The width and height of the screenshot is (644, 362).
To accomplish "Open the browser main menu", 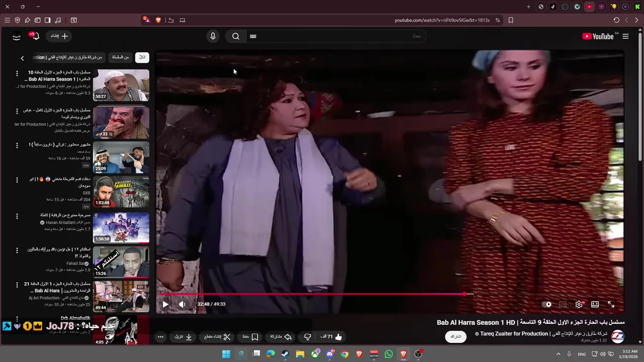I will coord(7,20).
